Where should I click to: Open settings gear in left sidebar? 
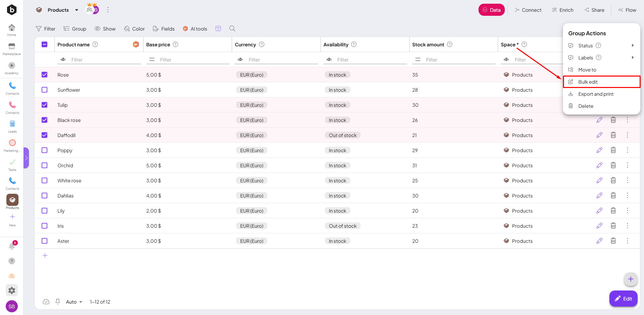point(12,290)
